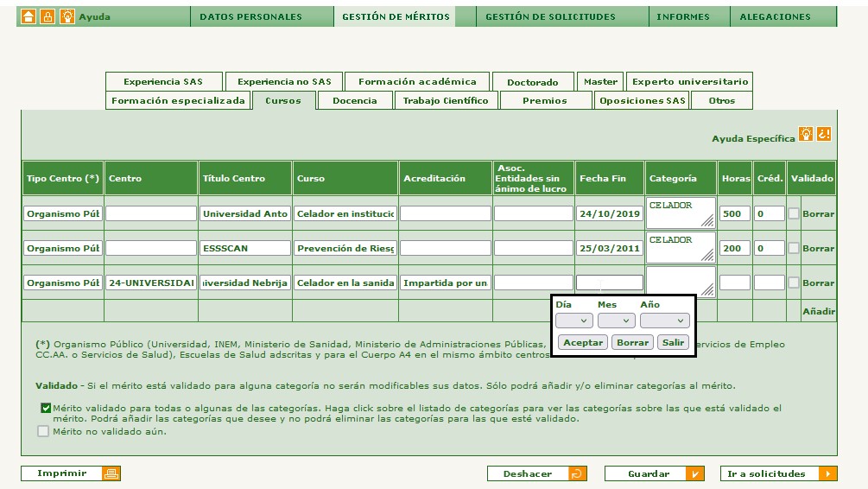Switch to the Doctorado tab

coord(533,82)
